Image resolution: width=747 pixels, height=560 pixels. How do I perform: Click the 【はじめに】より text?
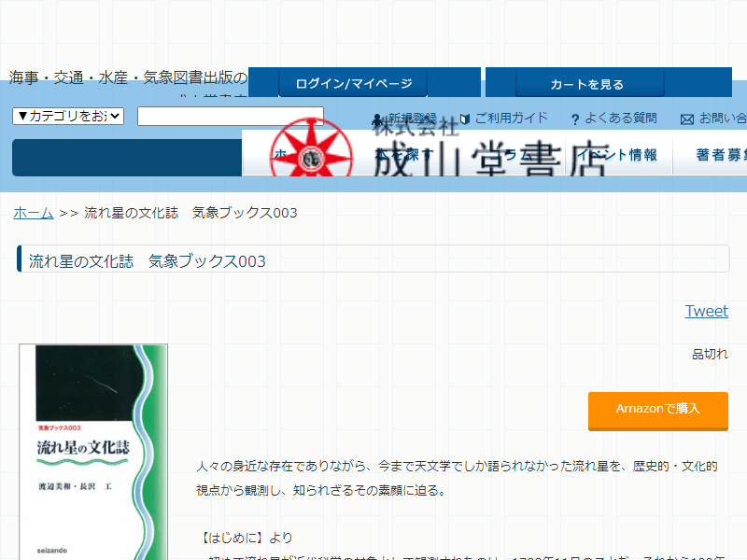245,538
